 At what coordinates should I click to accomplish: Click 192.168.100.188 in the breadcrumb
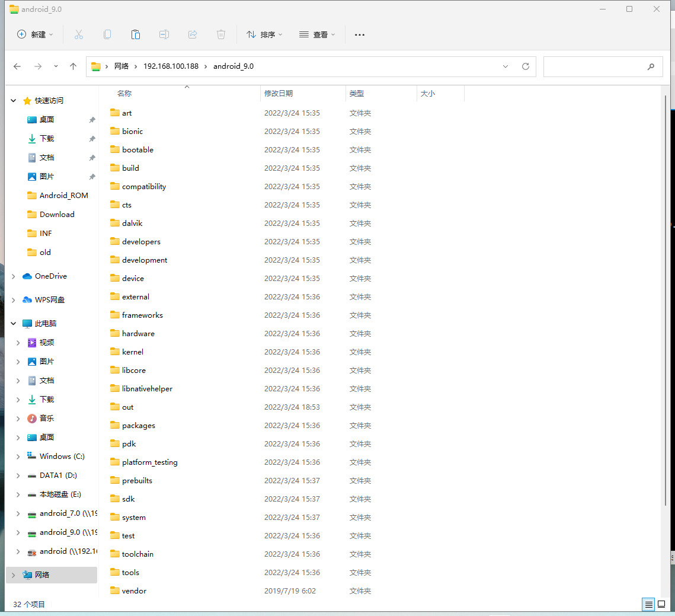point(171,66)
